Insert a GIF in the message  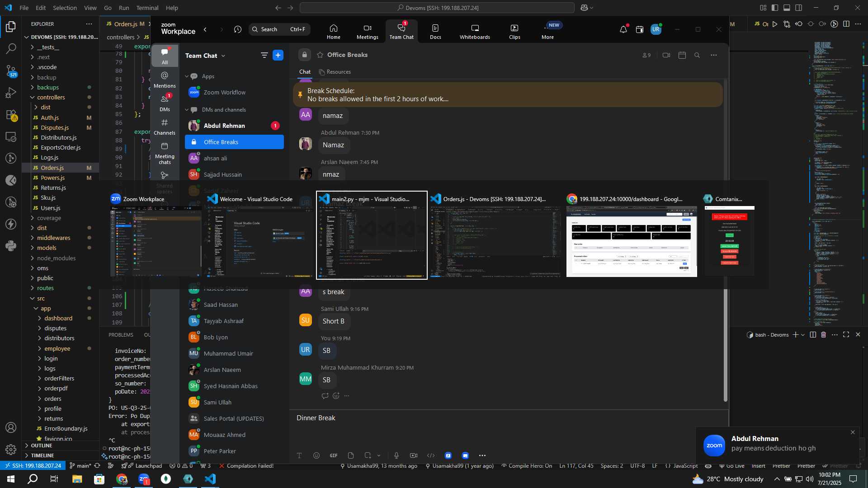click(334, 455)
